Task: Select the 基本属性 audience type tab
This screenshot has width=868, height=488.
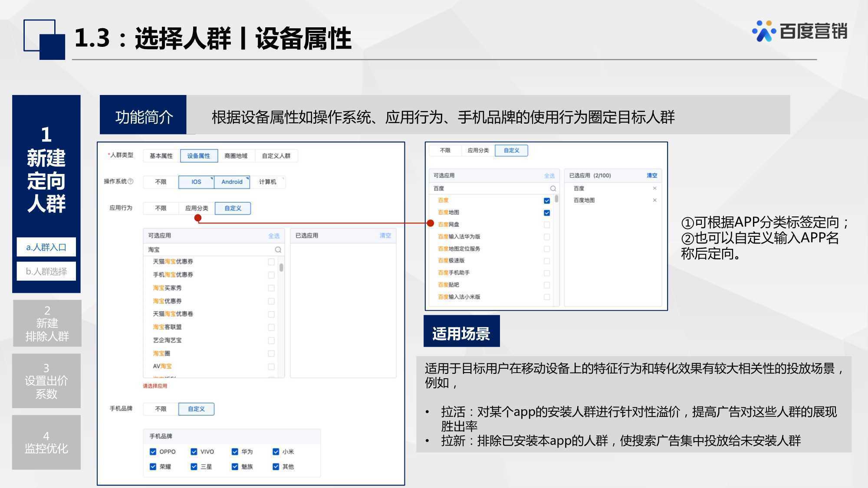Action: 161,156
